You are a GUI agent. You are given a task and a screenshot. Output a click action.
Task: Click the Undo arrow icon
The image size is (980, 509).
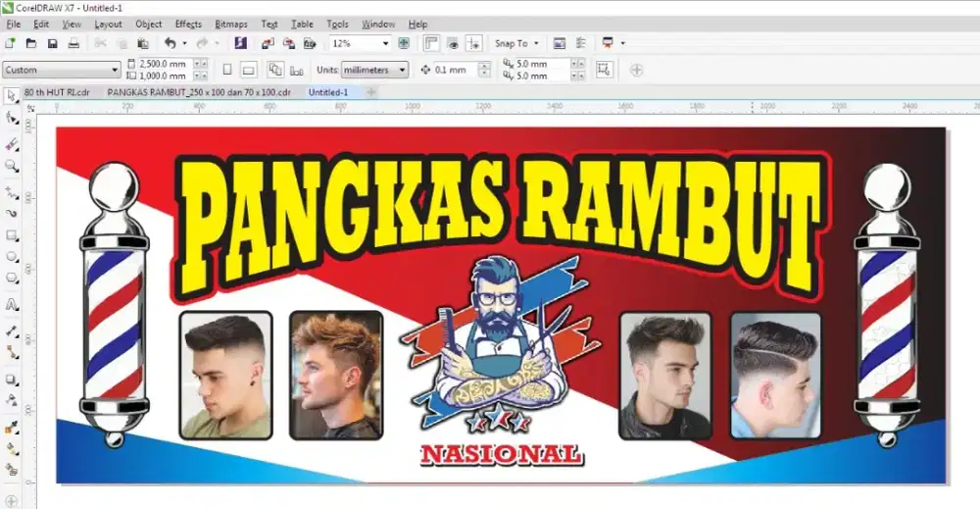click(170, 43)
